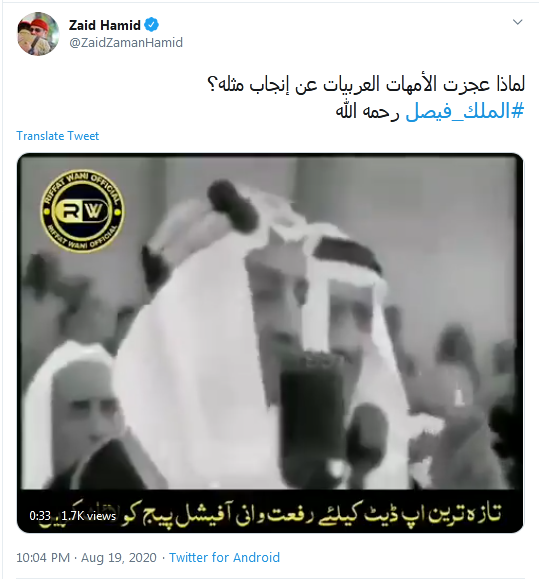Viewport: 539px width, 579px height.
Task: Open the Zaid Hamid display name
Action: [x=105, y=25]
